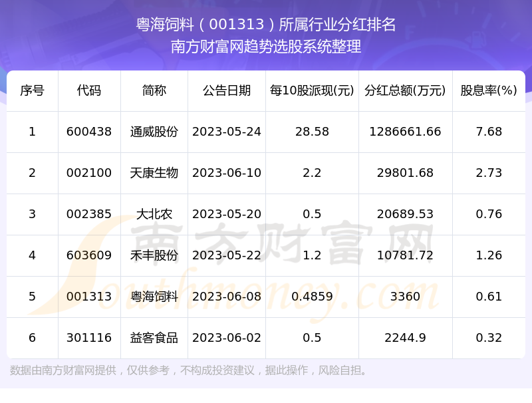Select the 公告日期 column header
532x403 pixels.
227,90
